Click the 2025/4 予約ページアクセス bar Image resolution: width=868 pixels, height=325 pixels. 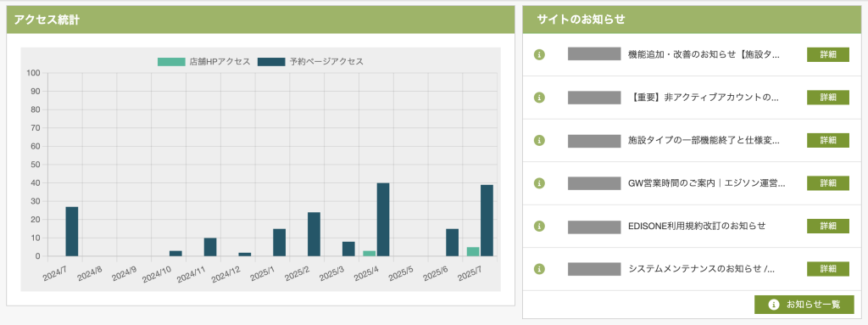tap(383, 220)
